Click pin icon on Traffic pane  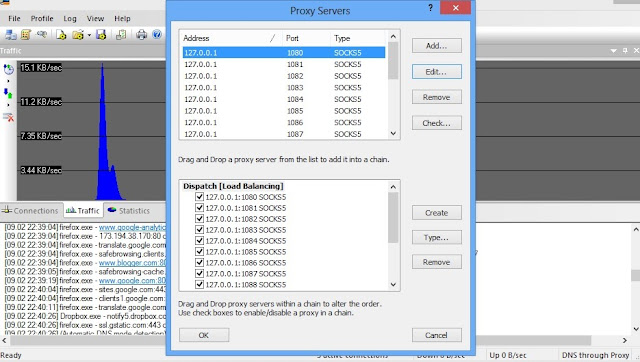click(625, 51)
